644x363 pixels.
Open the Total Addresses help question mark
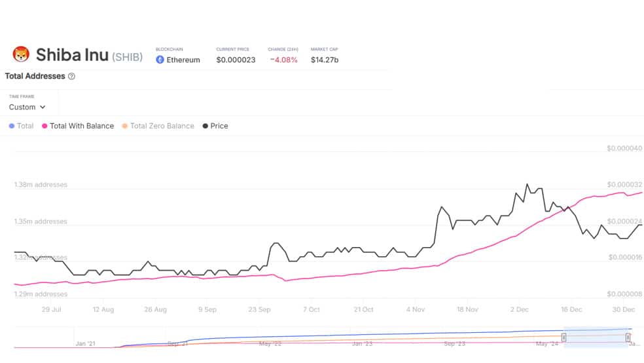[x=71, y=76]
